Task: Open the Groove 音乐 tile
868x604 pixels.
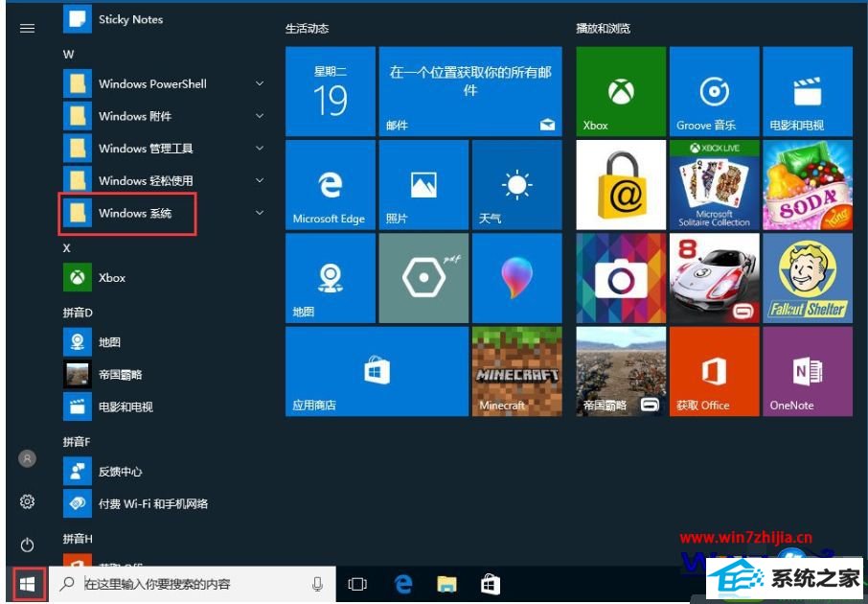Action: click(x=714, y=91)
